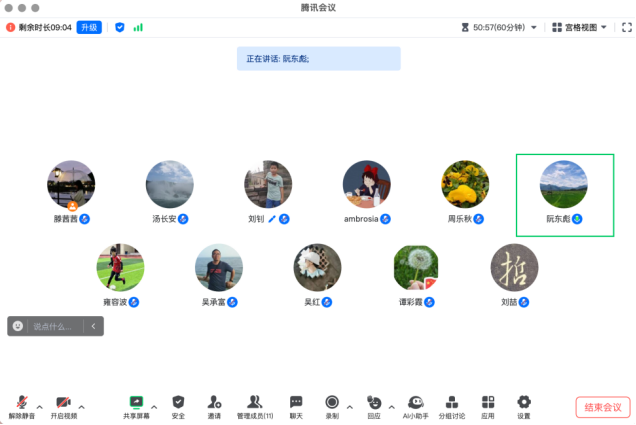Screen dimensions: 636x425
Task: Click the 邀请 invite icon
Action: (214, 403)
